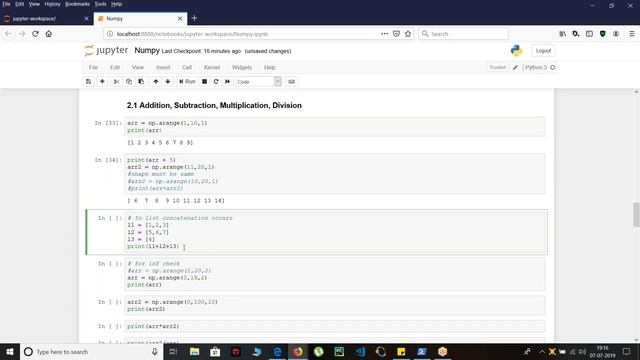
Task: Switch to the jupyter-workspace browser tab
Action: tap(46, 18)
